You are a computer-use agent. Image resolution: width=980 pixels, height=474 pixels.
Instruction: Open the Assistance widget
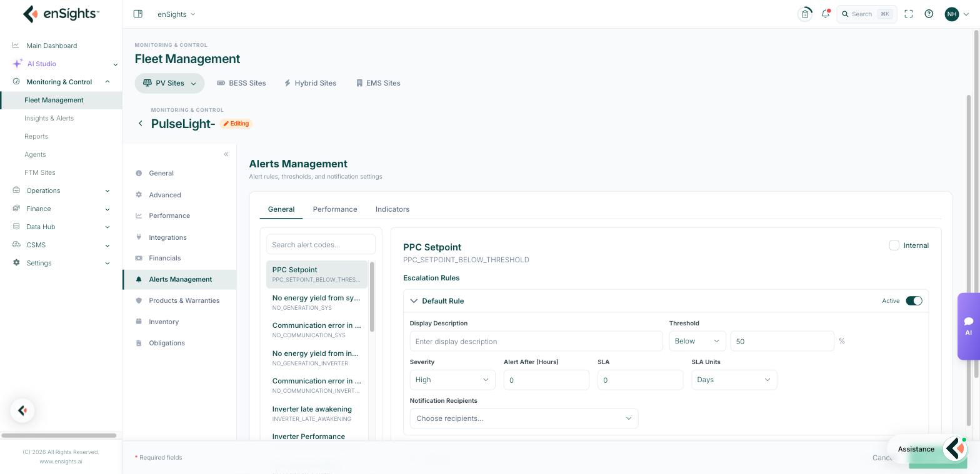point(927,448)
